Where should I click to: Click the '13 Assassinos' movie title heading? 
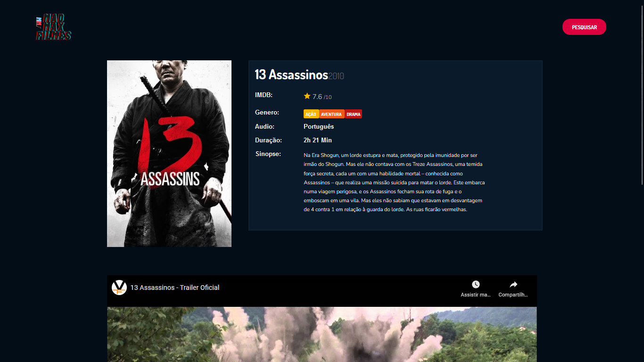291,74
